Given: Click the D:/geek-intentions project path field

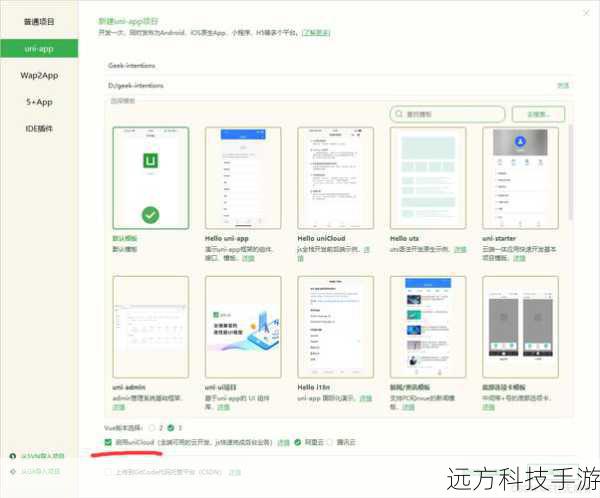Looking at the screenshot, I should 329,85.
